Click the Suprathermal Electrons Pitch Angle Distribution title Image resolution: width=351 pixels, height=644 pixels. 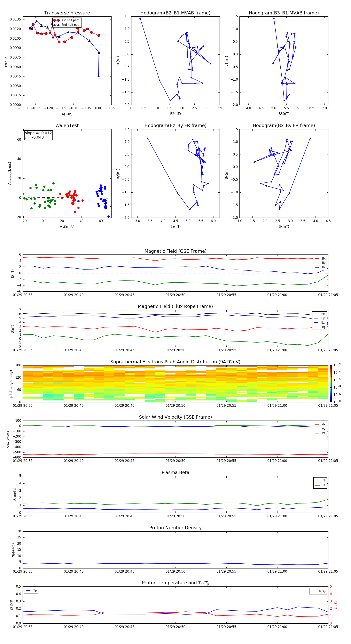[x=175, y=362]
